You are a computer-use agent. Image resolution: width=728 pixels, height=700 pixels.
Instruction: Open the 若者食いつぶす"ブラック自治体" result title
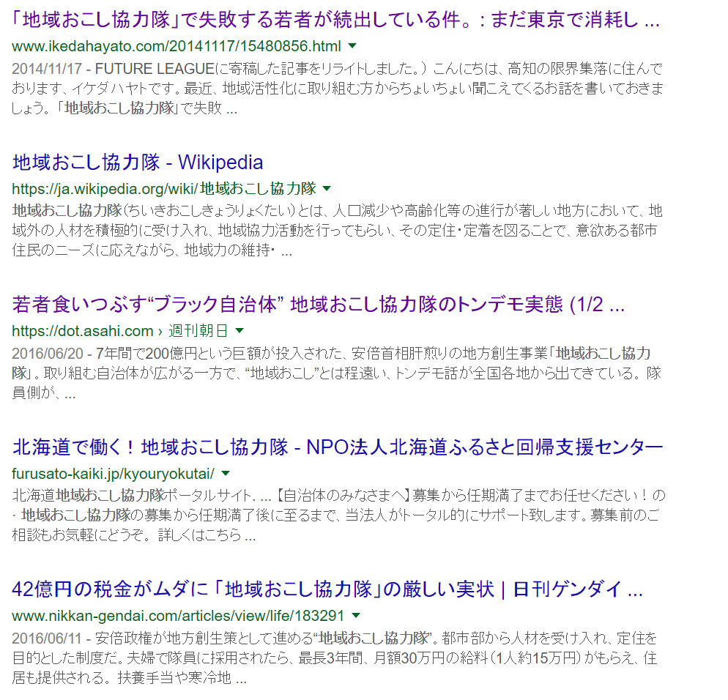[x=319, y=305]
